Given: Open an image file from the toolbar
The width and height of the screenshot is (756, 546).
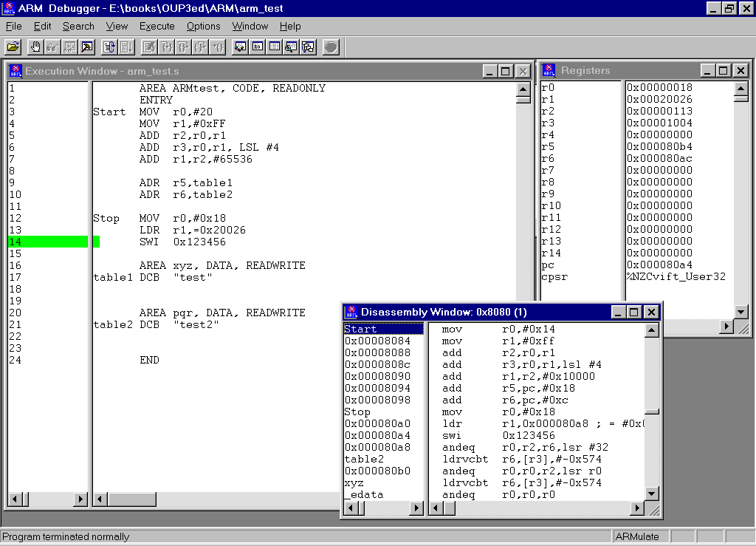Looking at the screenshot, I should [13, 47].
